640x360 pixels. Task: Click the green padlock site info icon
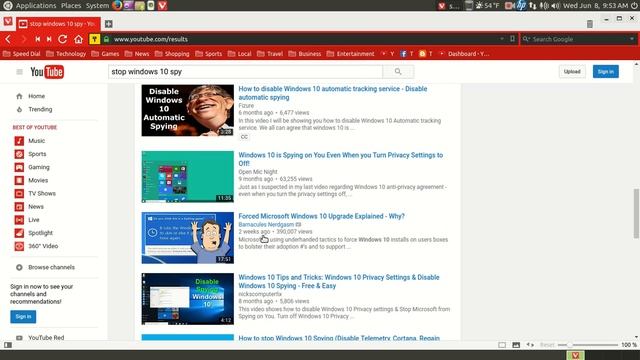(107, 39)
